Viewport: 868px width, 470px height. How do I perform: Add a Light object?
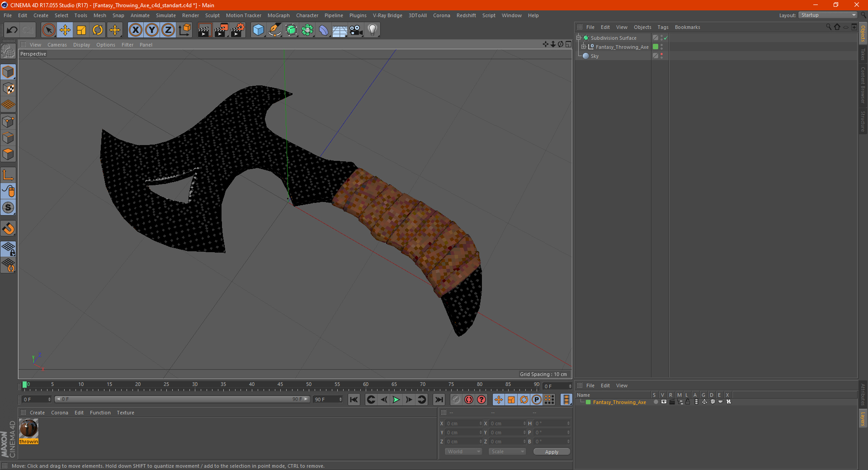[x=373, y=30]
